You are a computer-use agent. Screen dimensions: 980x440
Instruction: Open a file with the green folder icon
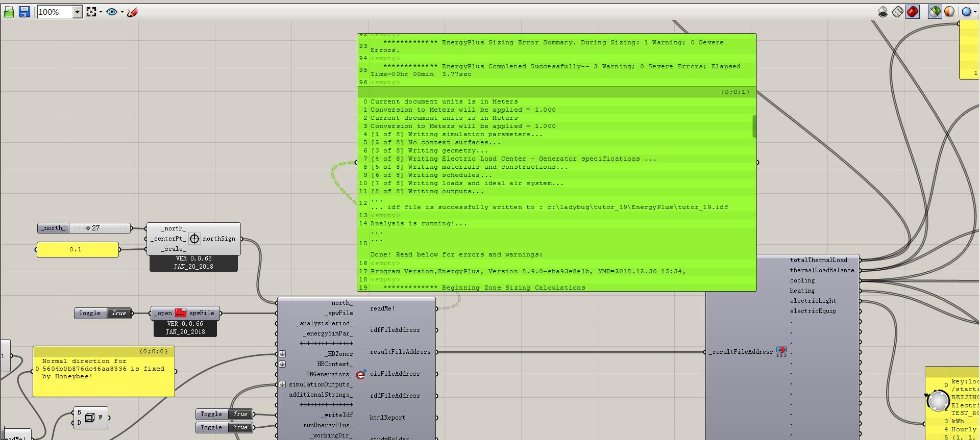click(x=9, y=12)
